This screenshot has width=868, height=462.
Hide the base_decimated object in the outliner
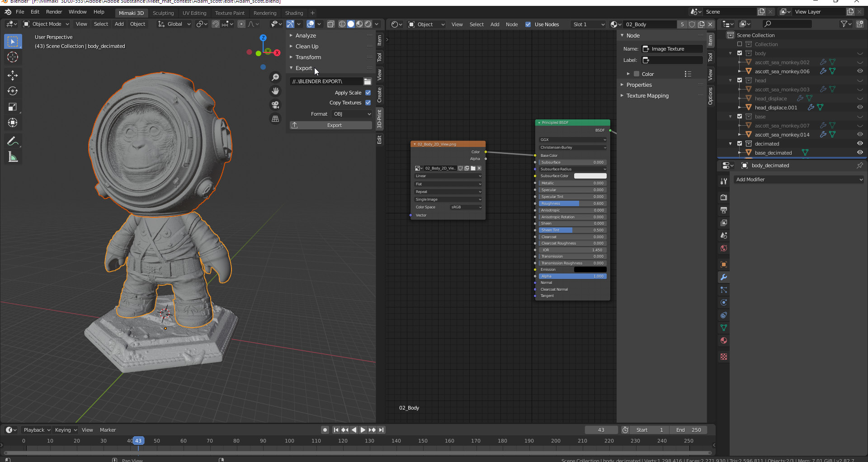(x=860, y=153)
